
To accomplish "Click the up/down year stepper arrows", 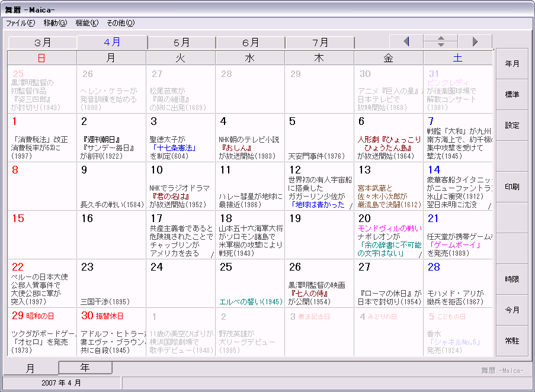I will 440,41.
